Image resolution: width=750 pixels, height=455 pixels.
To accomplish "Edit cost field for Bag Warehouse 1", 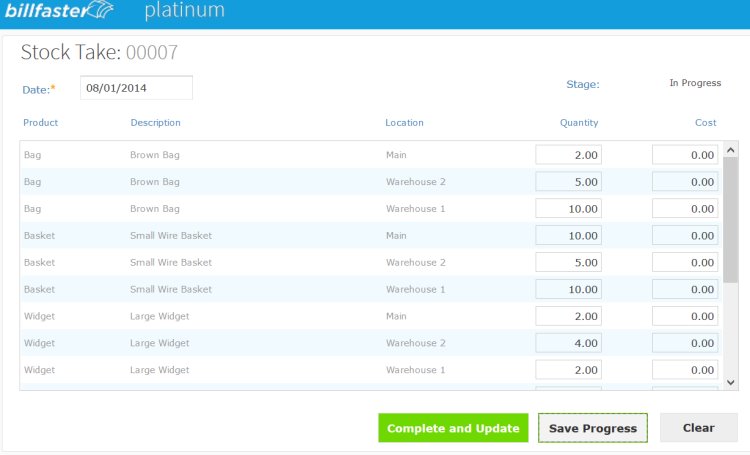I will tap(685, 209).
